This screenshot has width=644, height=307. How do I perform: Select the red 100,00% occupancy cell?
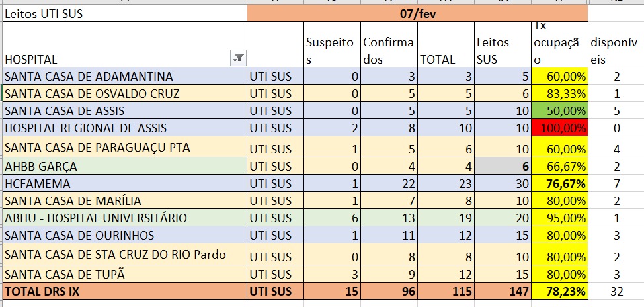(559, 128)
